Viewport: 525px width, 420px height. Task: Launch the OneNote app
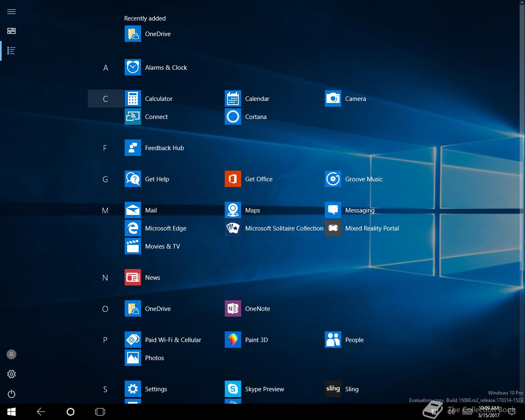point(247,309)
